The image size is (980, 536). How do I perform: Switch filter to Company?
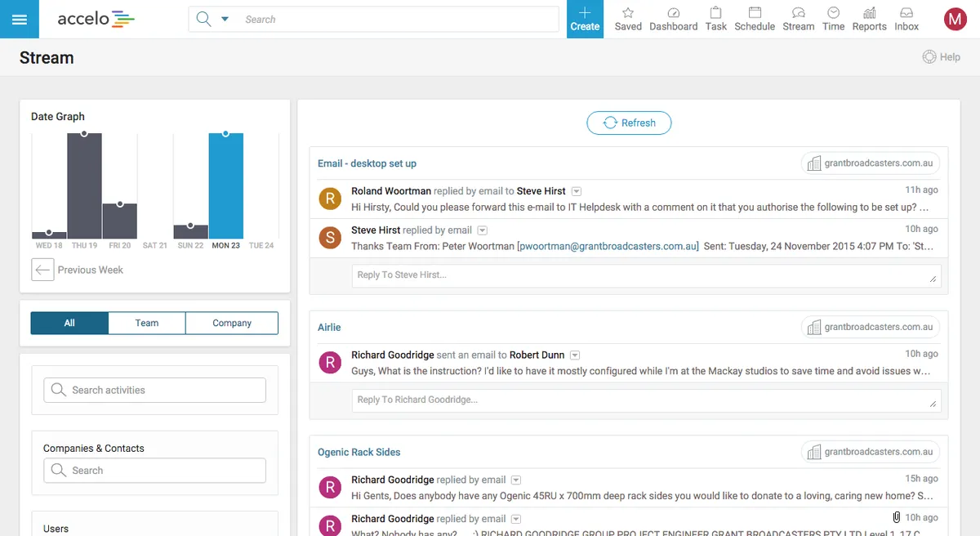click(x=232, y=323)
